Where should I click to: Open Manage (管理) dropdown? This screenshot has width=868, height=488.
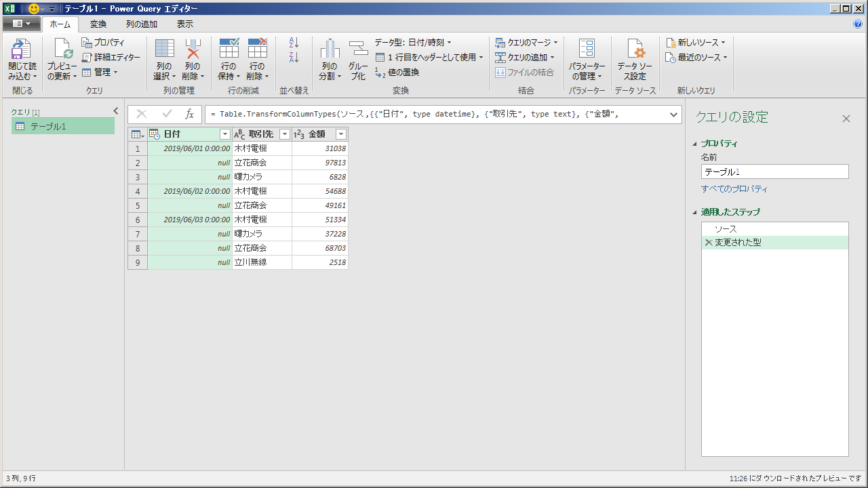[x=100, y=73]
